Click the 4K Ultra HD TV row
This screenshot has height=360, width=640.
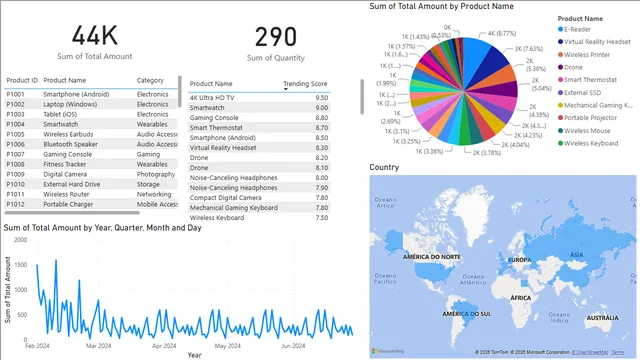pos(259,98)
